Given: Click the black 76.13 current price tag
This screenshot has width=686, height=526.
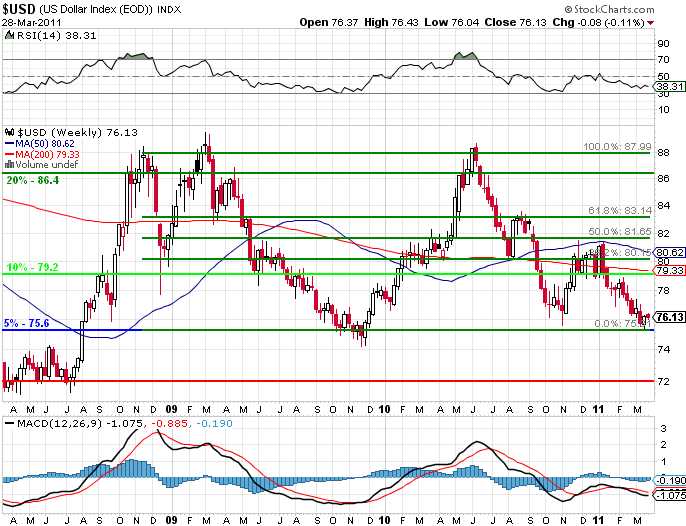Looking at the screenshot, I should pos(669,316).
